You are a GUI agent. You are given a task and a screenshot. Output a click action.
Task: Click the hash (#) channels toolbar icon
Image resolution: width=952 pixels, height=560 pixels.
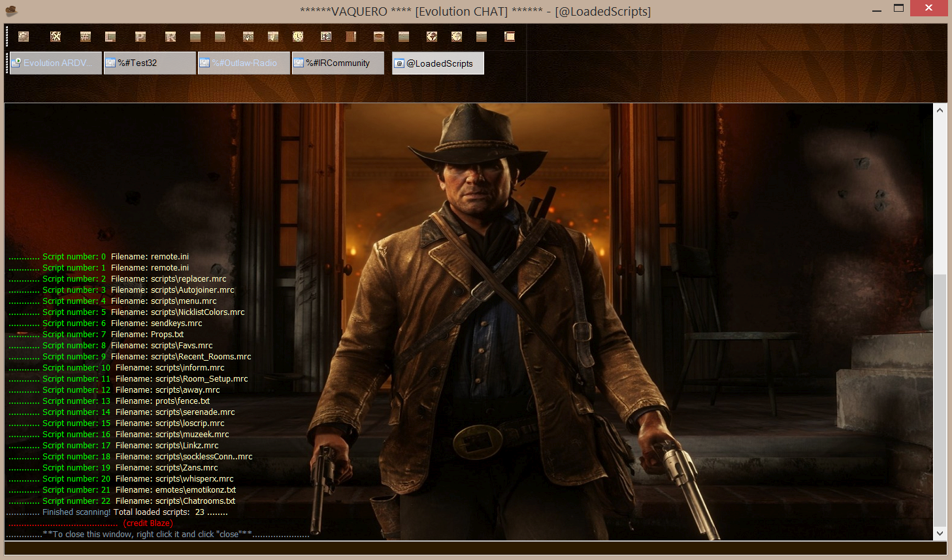(85, 37)
